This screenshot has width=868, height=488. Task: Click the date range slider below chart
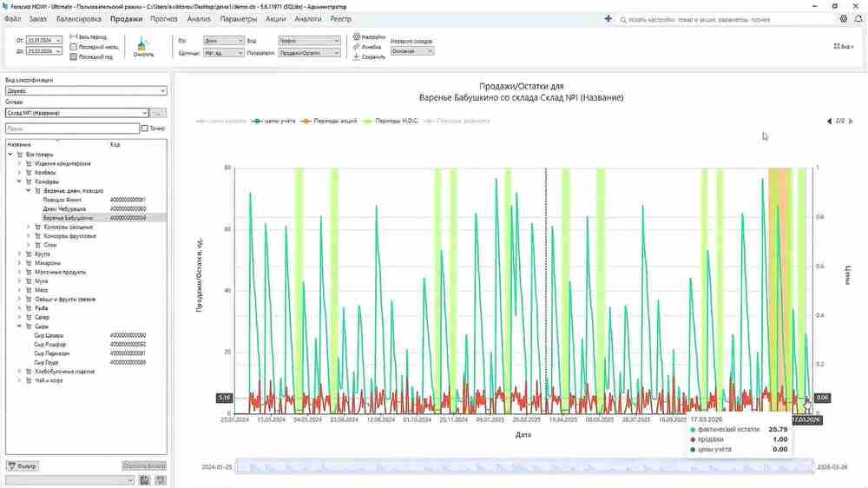click(524, 467)
